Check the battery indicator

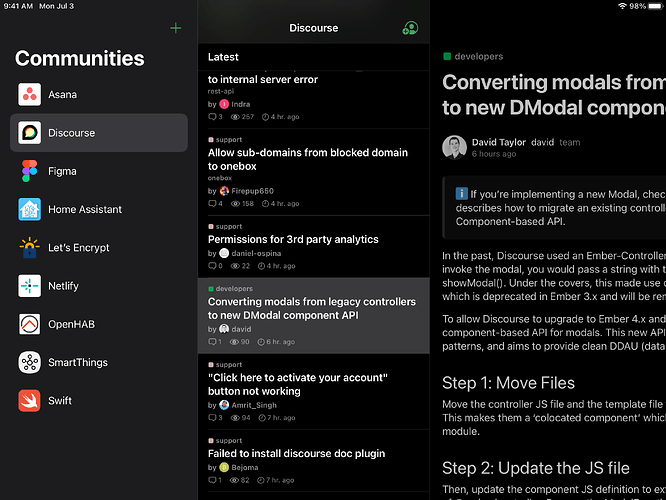point(656,6)
